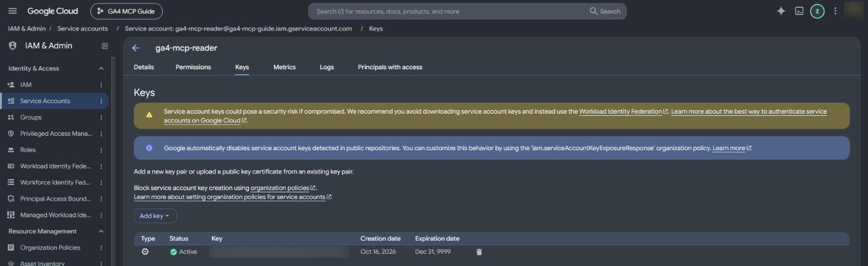
Task: Open the Roles item's three-dot menu
Action: (x=101, y=150)
